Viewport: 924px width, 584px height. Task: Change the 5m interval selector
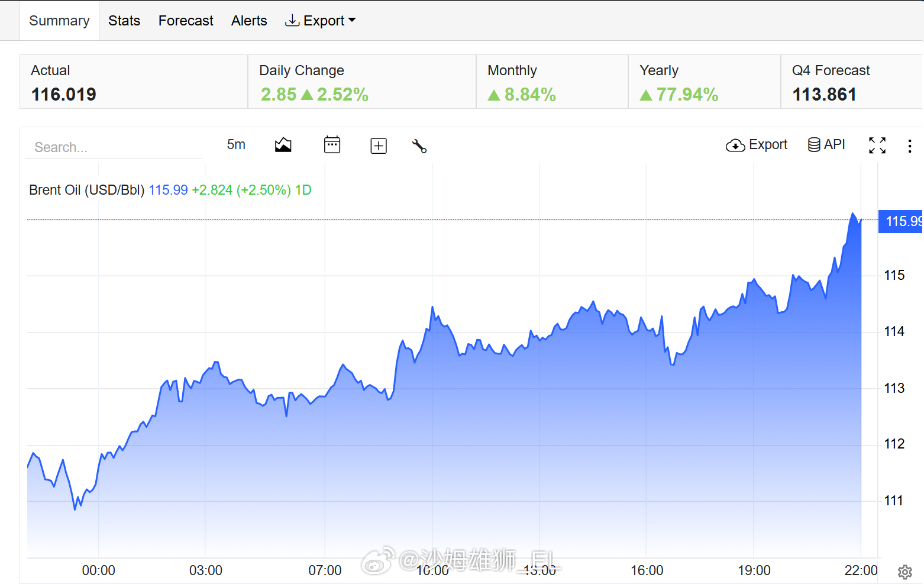(x=236, y=144)
